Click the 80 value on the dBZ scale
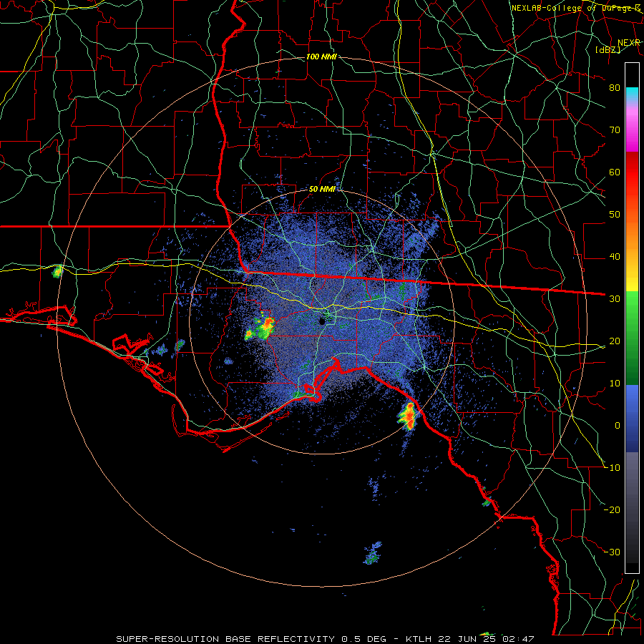The width and height of the screenshot is (644, 644). point(615,87)
